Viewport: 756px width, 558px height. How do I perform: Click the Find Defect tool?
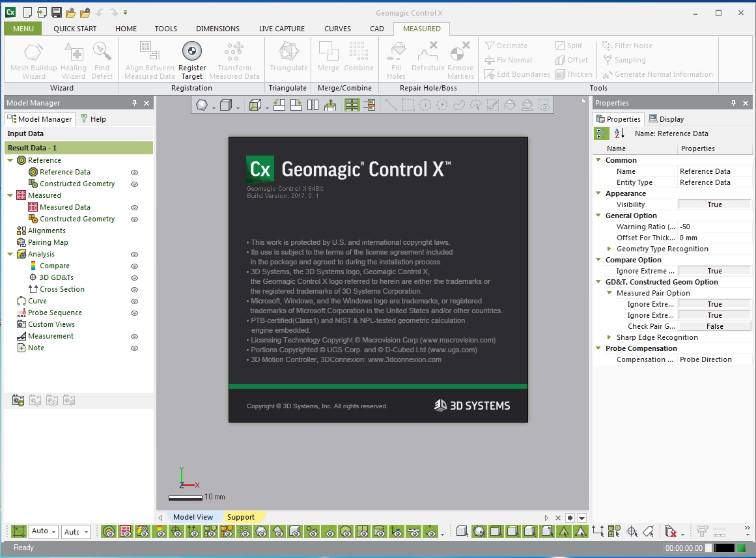(x=102, y=60)
